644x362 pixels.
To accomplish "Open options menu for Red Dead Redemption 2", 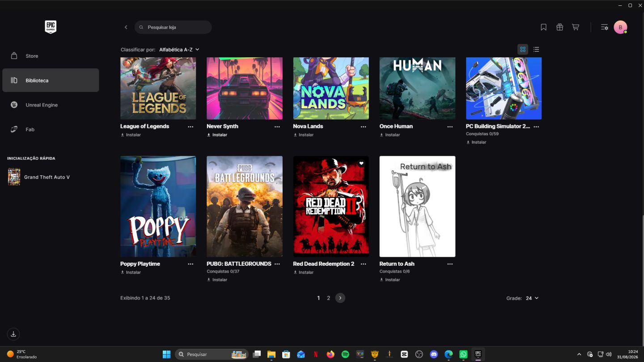I will click(x=363, y=264).
